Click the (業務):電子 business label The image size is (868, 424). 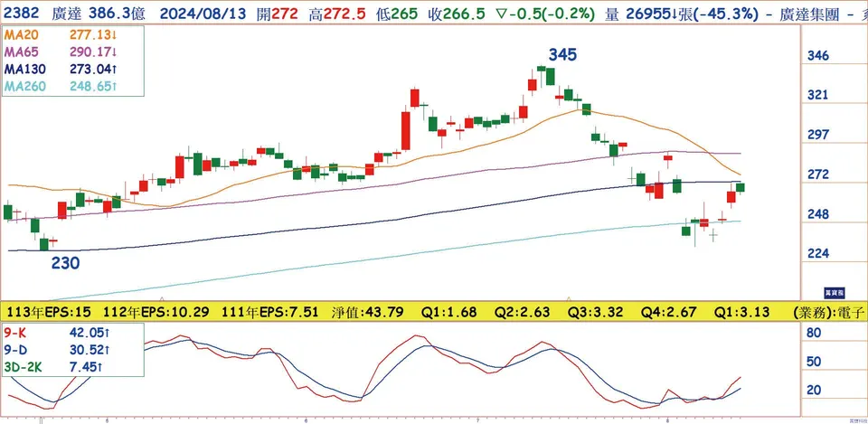pyautogui.click(x=828, y=312)
